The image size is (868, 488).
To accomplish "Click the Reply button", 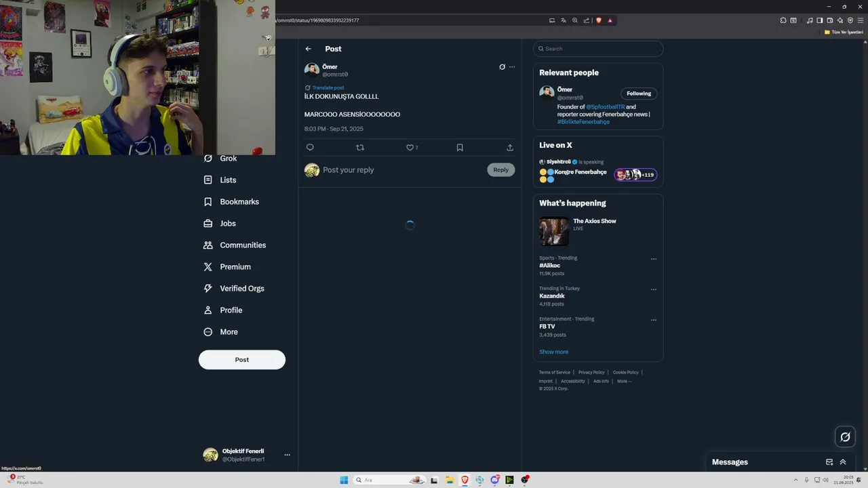I will [x=501, y=170].
